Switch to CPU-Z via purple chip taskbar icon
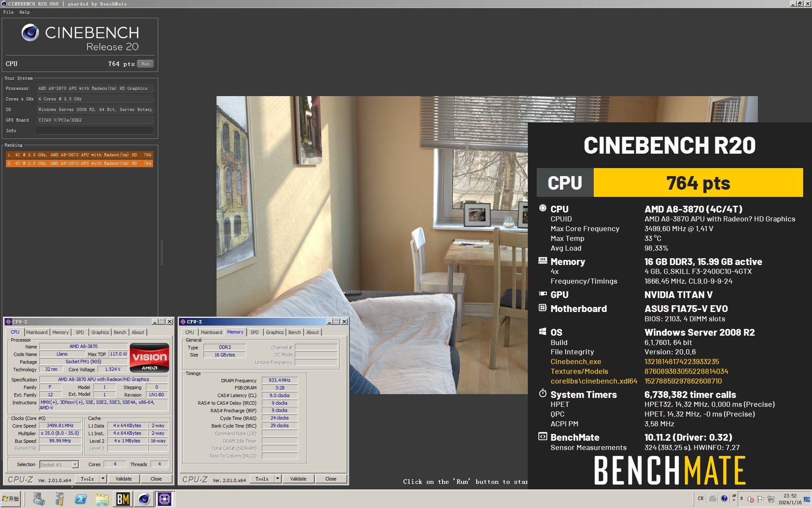Screen dimensions: 812x508 (165, 499)
